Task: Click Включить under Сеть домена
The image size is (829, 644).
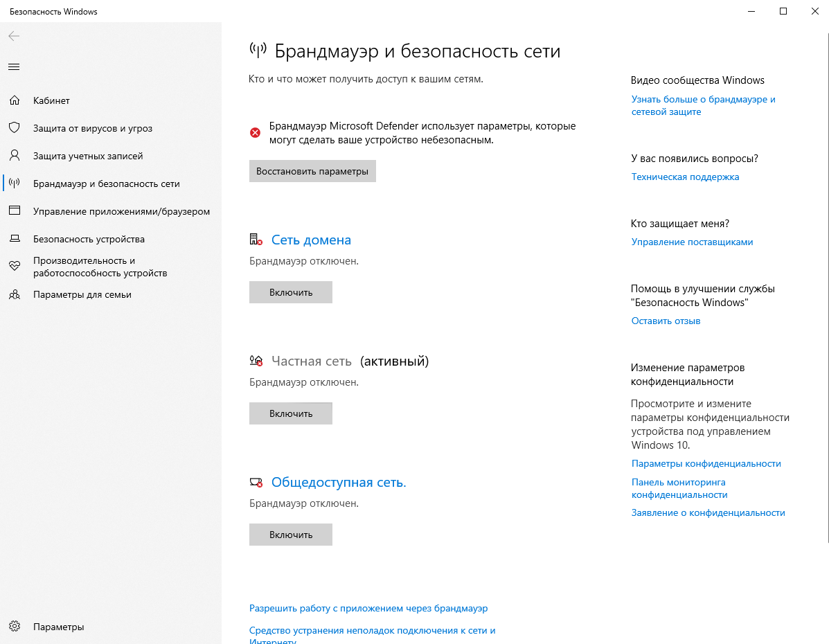Action: pyautogui.click(x=291, y=292)
